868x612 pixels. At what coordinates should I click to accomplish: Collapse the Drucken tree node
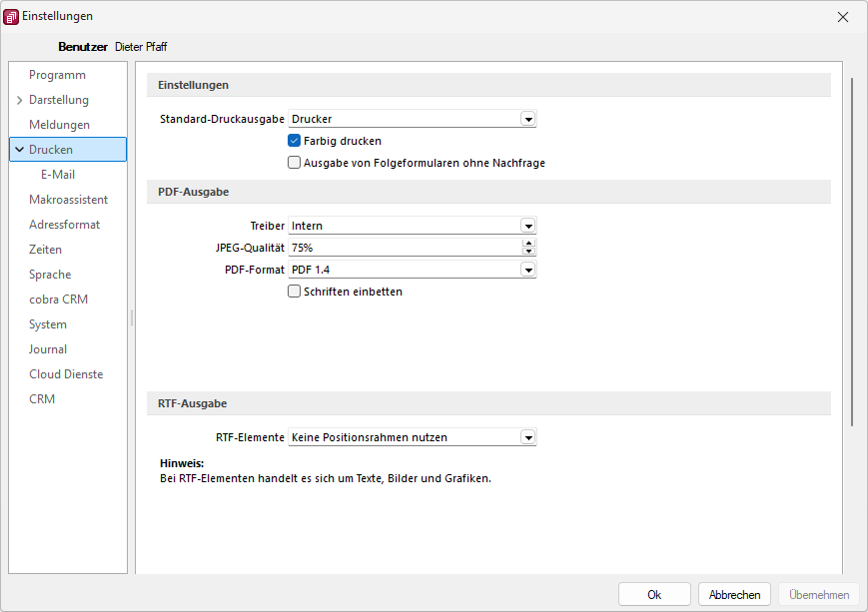[19, 150]
